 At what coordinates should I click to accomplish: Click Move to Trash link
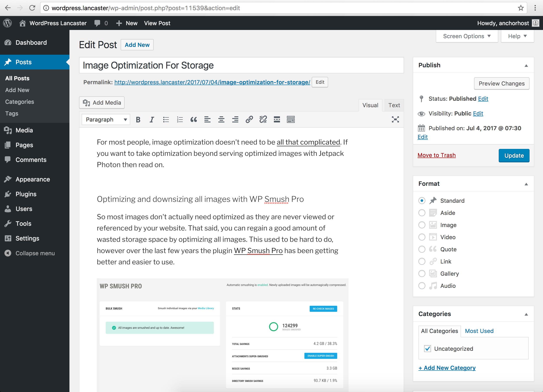[x=436, y=155]
